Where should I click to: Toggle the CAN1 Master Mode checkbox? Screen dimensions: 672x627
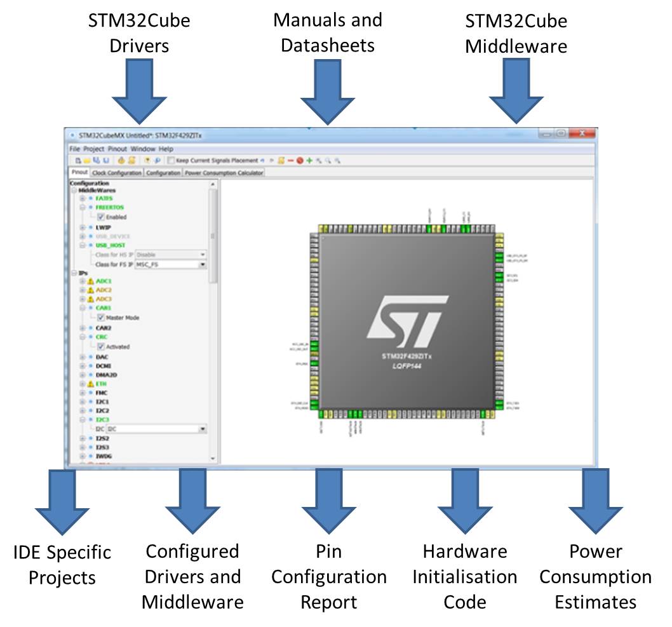[101, 317]
